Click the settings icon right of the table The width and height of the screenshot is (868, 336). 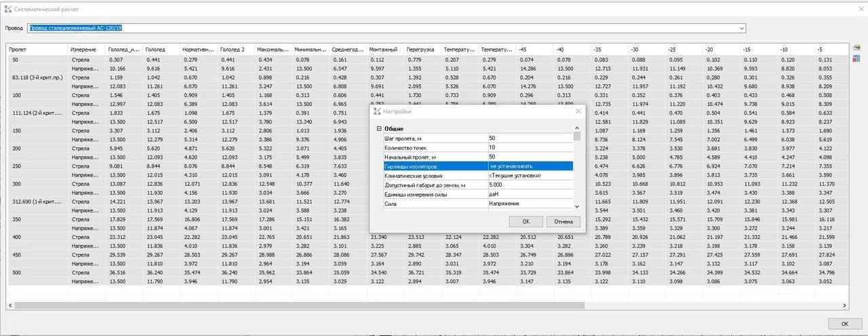(x=857, y=48)
